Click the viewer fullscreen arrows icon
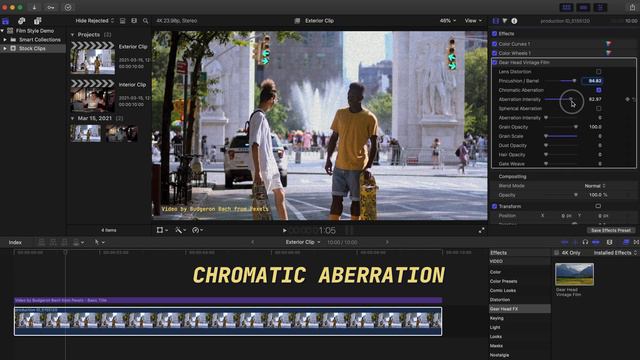 point(482,231)
